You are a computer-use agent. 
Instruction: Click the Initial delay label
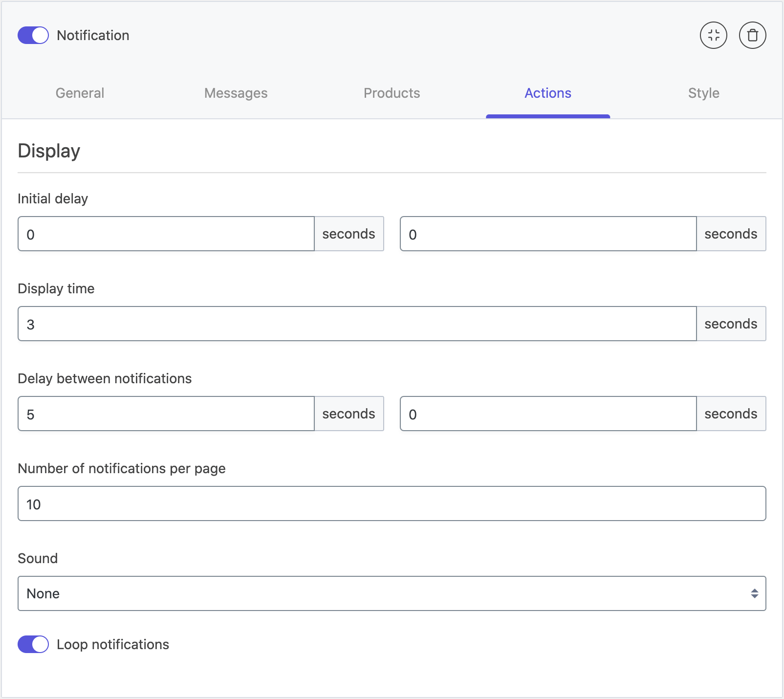[53, 199]
